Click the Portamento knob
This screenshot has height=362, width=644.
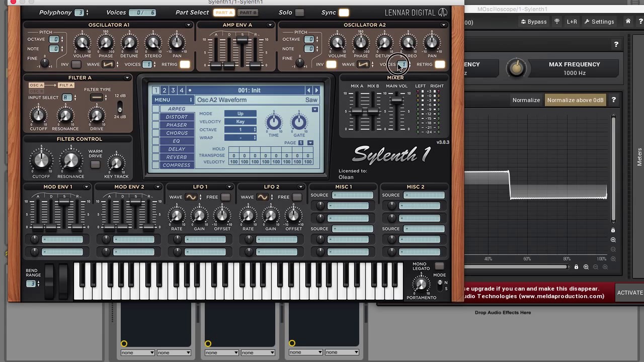(x=421, y=285)
